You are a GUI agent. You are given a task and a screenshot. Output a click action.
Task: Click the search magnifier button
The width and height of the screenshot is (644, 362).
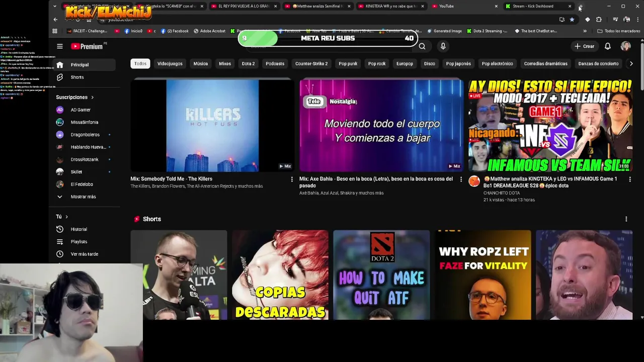tap(422, 46)
